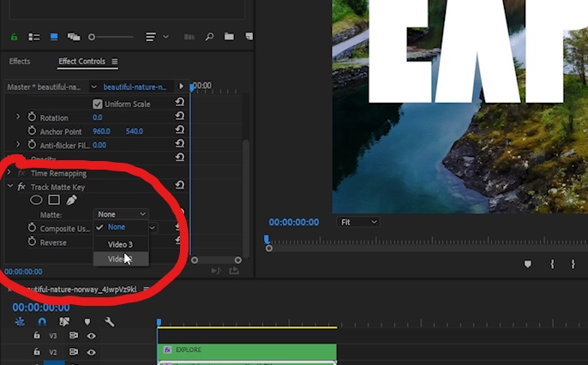Select the highlighted Video 2 matte option
The height and width of the screenshot is (365, 588).
point(121,259)
